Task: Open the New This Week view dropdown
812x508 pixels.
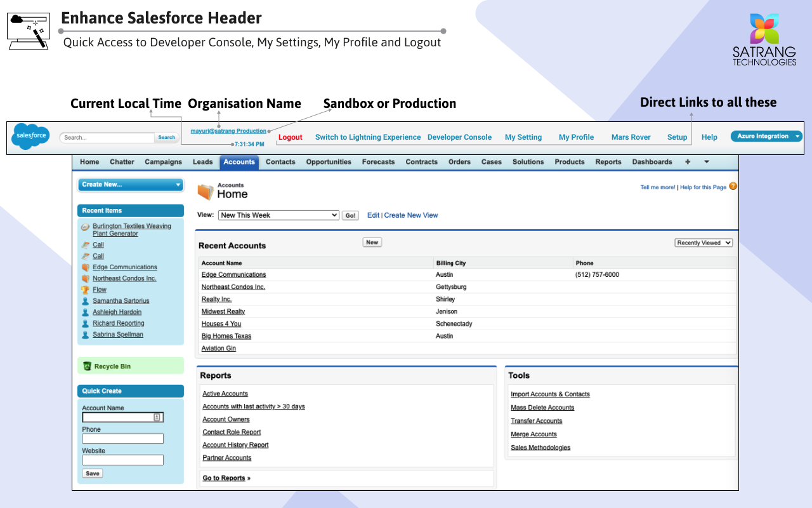Action: (x=278, y=215)
